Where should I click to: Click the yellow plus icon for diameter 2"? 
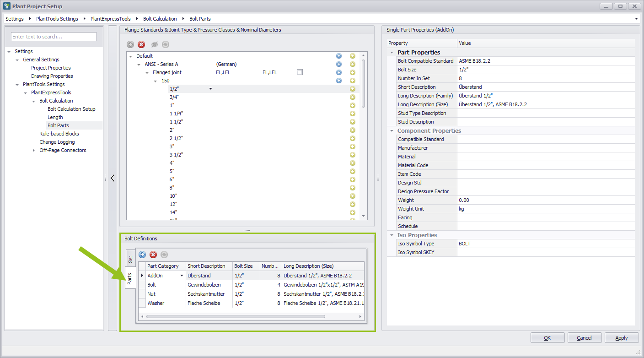(x=353, y=130)
